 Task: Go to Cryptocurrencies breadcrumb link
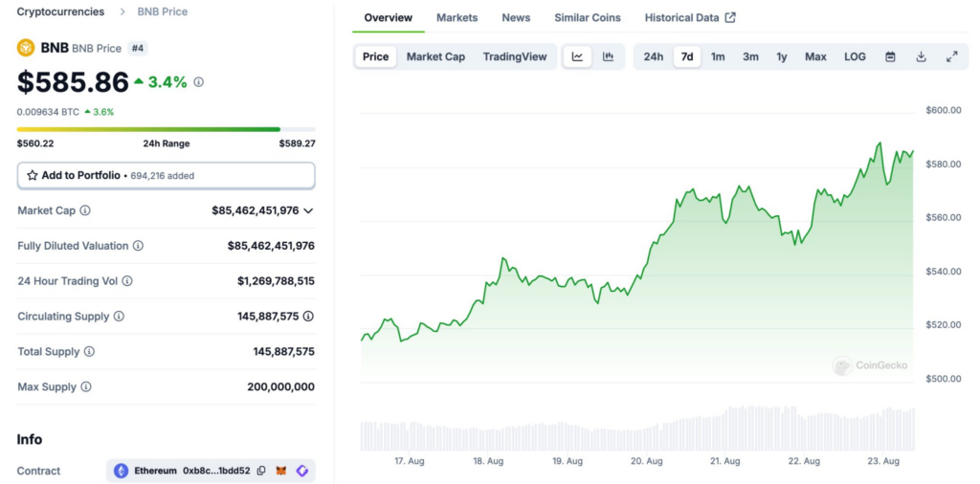tap(60, 11)
